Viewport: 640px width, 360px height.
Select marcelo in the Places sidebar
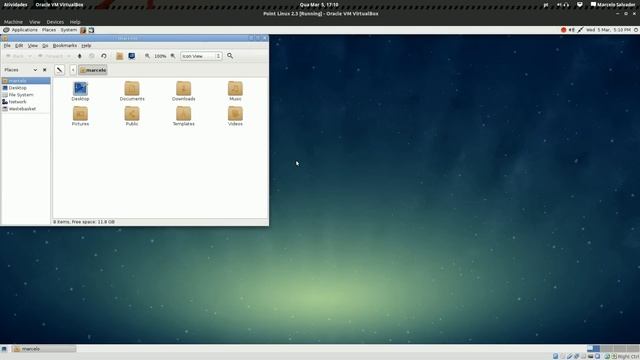pyautogui.click(x=26, y=81)
